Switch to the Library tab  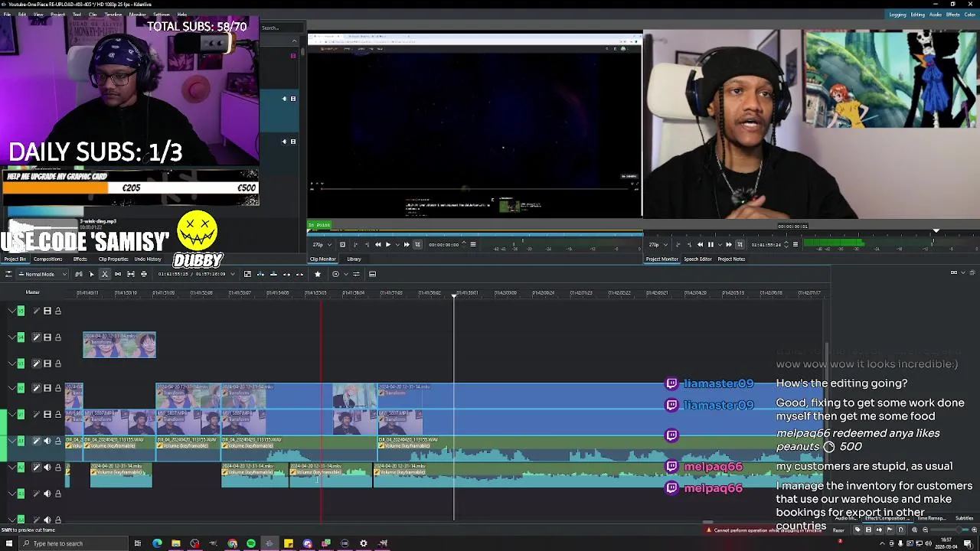[x=354, y=259]
